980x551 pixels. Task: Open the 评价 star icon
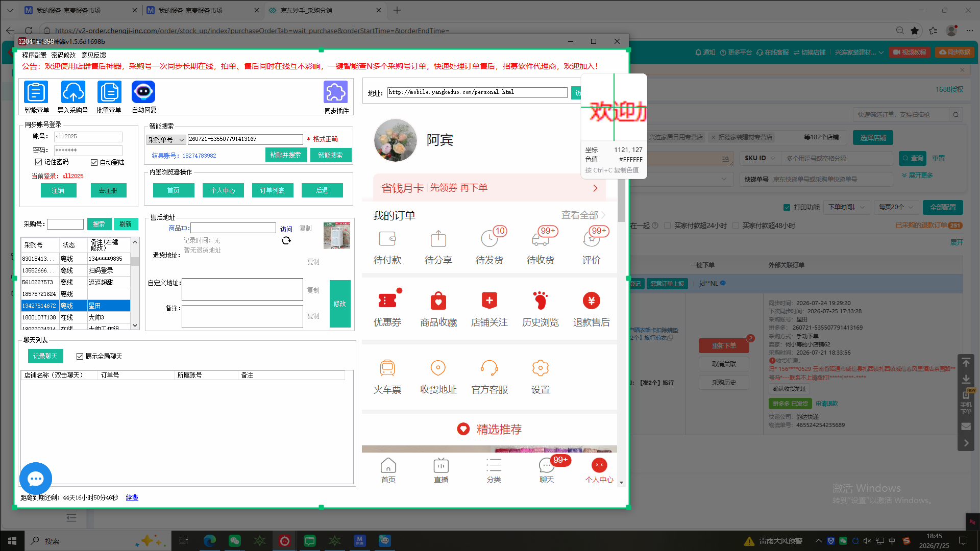click(592, 239)
